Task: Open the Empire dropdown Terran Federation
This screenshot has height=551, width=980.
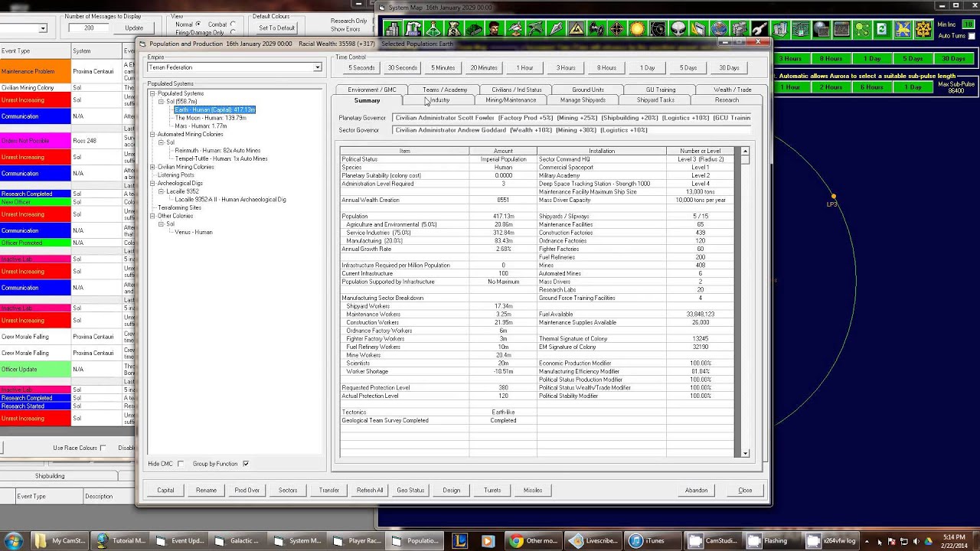Action: [x=234, y=67]
